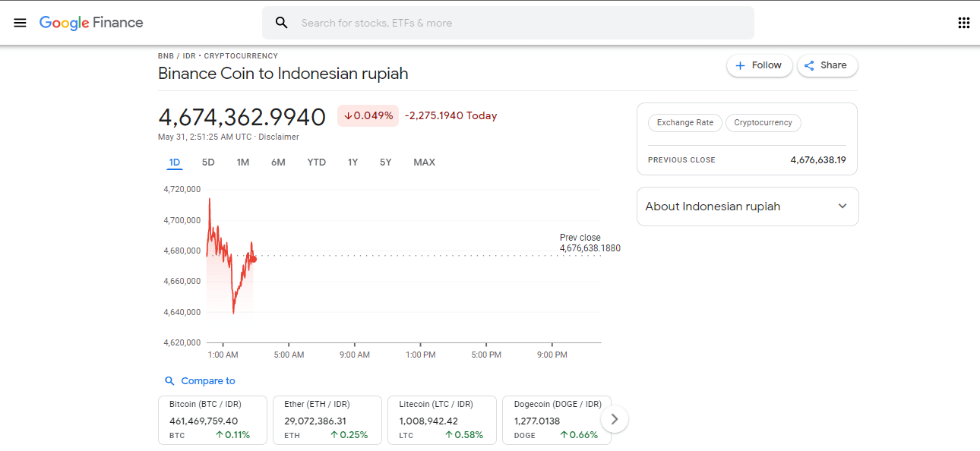Click the Exchange Rate chip

(x=685, y=123)
